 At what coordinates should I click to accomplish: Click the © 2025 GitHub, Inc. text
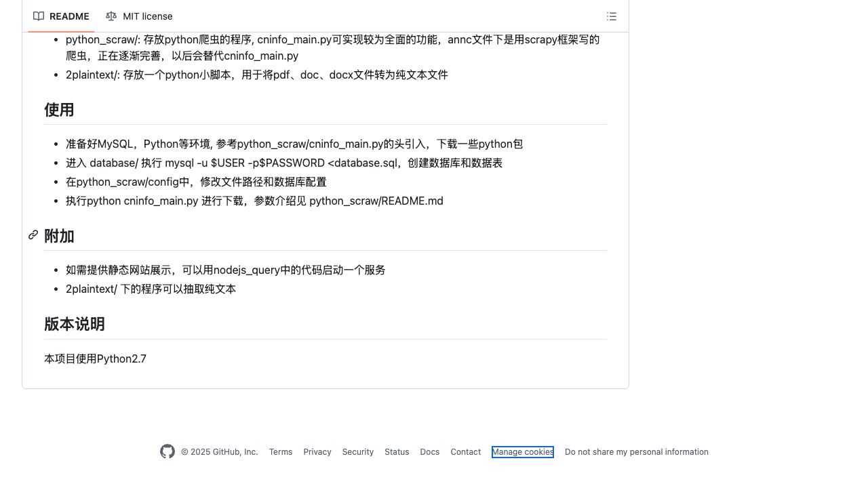point(219,452)
